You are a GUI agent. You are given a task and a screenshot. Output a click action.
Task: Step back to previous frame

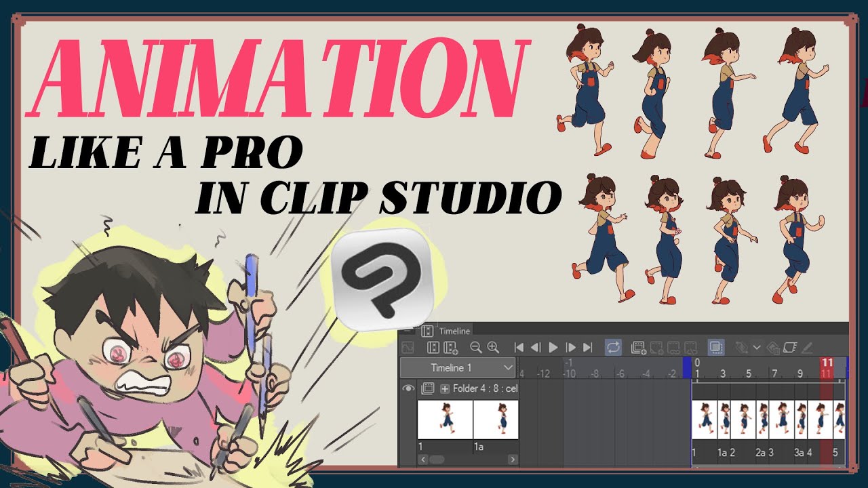536,348
